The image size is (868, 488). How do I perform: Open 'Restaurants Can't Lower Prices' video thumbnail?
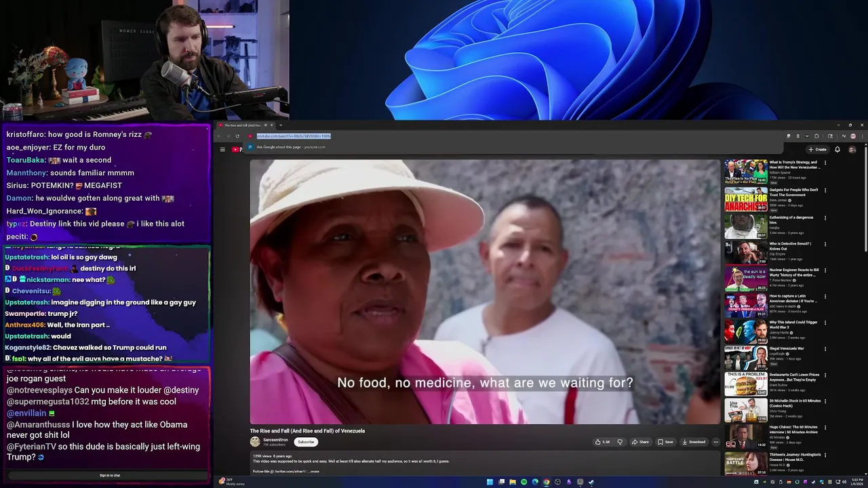coord(745,384)
